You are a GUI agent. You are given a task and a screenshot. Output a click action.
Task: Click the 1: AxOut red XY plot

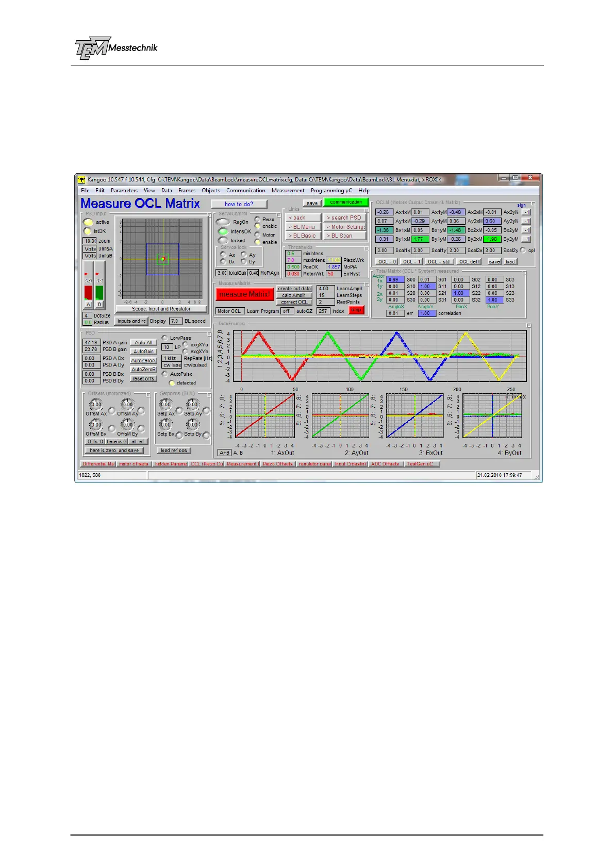click(x=264, y=415)
